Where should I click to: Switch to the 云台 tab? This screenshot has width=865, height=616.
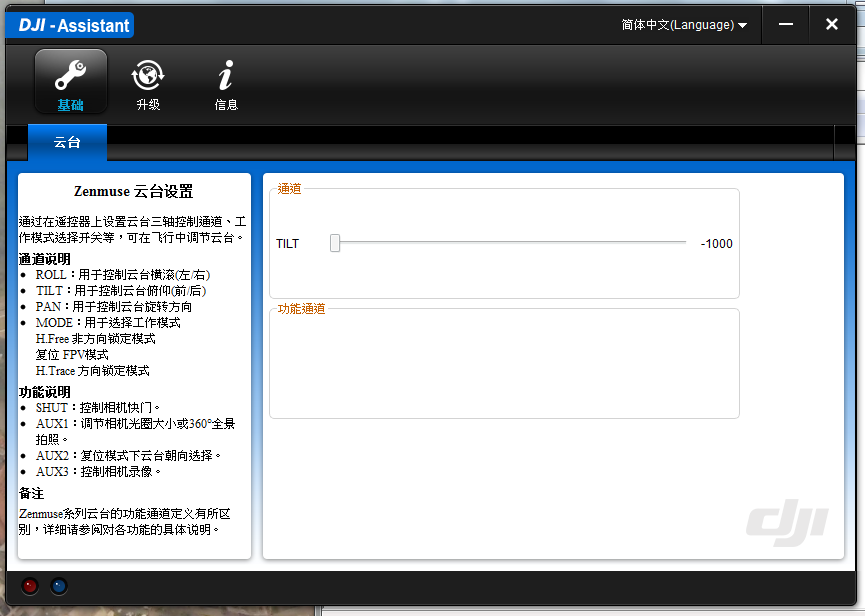coord(67,142)
